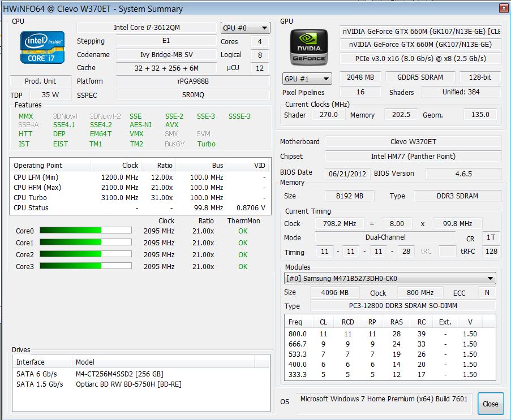
Task: Click the SSE4.2 feature label
Action: 101,125
